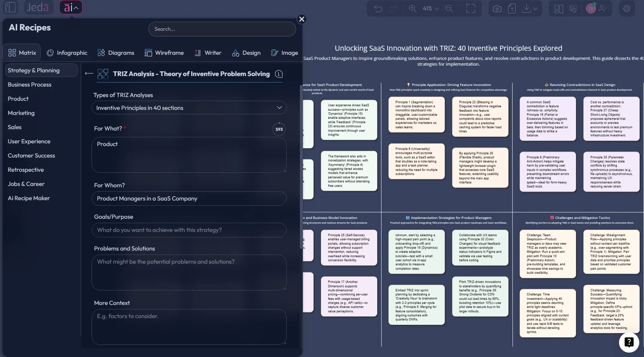Click the redo arrow icon

pyautogui.click(x=393, y=8)
